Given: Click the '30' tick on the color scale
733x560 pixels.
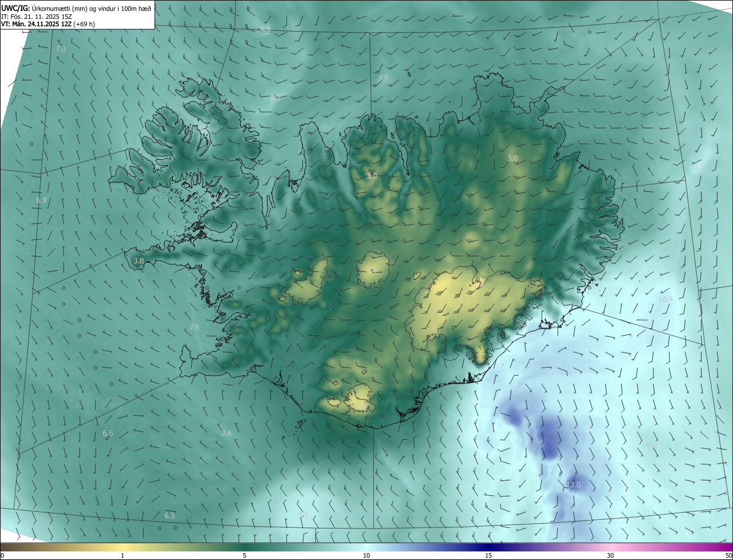Looking at the screenshot, I should 610,555.
